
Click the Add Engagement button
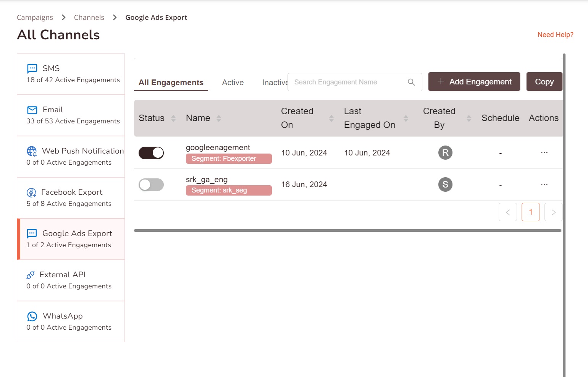point(474,82)
